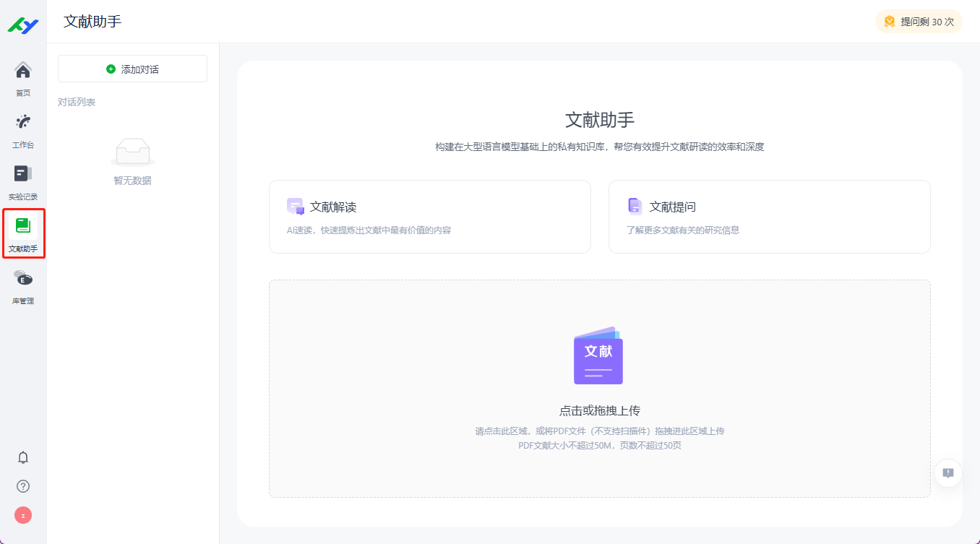Click the 添加对话 new conversation button
Screen dimensions: 980x544
(132, 69)
